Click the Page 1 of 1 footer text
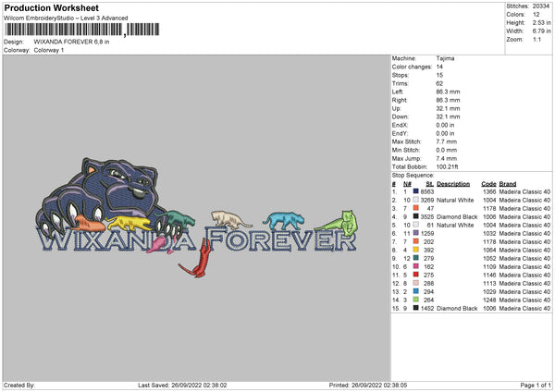This screenshot has width=555, height=392. 536,385
